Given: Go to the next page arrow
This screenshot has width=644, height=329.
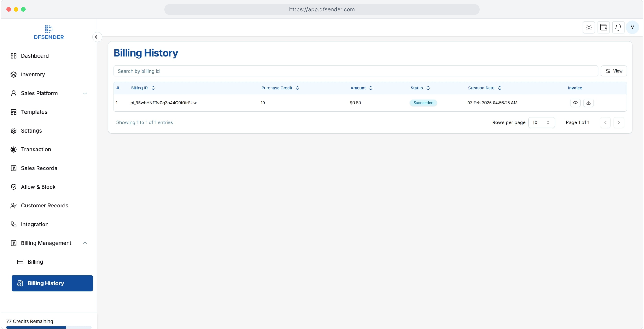Looking at the screenshot, I should pyautogui.click(x=618, y=122).
